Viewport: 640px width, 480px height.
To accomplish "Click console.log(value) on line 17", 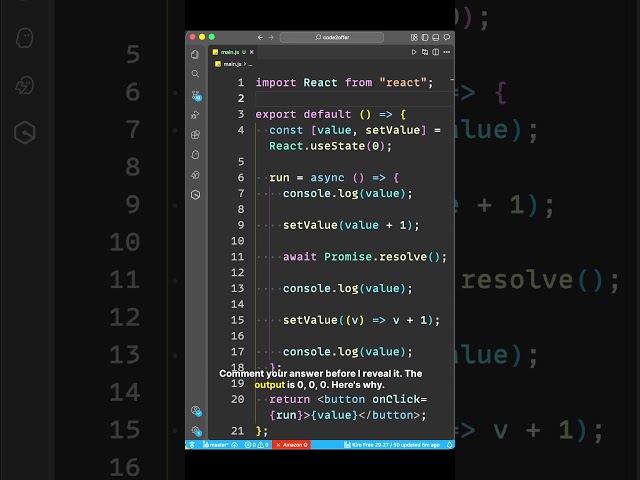I will tap(348, 352).
